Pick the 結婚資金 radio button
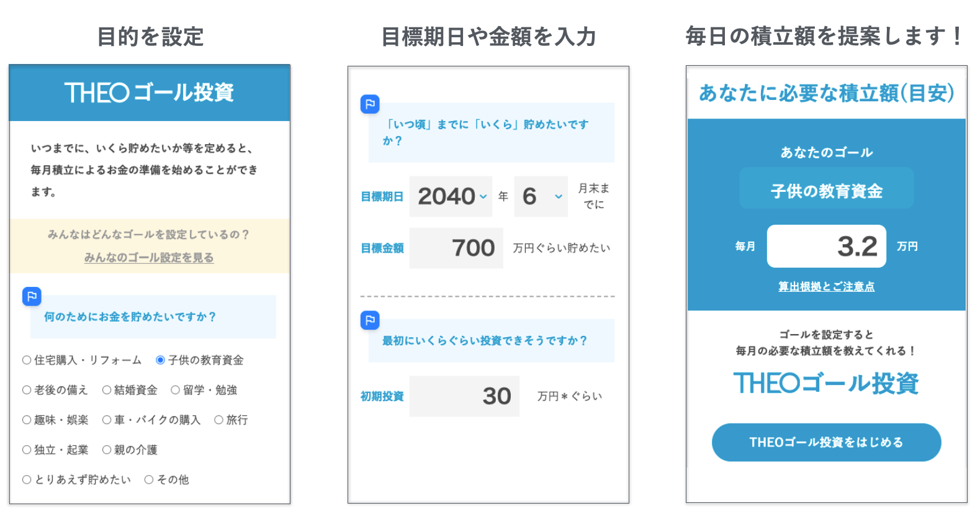Viewport: 980px width, 516px height. [x=107, y=390]
